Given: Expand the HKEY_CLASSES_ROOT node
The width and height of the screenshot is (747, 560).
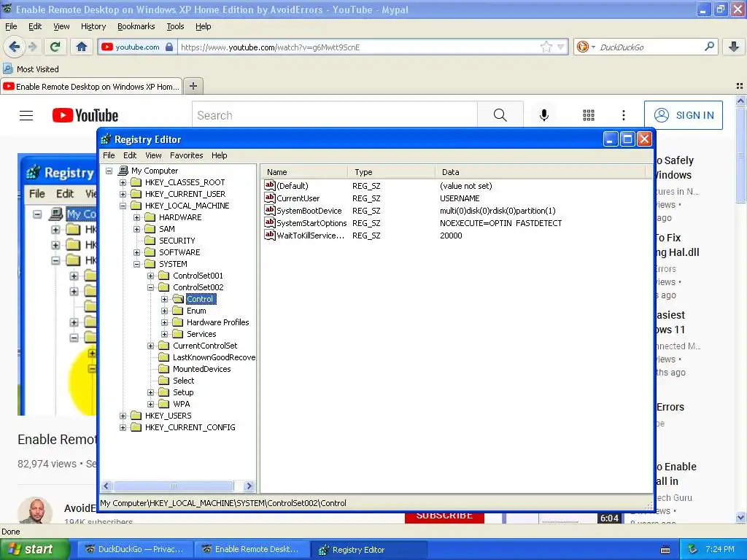Looking at the screenshot, I should [x=123, y=182].
